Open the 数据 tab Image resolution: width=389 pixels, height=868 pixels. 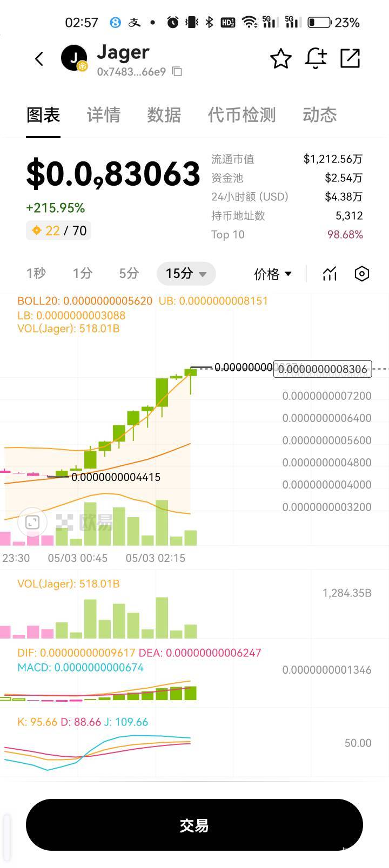tap(164, 114)
